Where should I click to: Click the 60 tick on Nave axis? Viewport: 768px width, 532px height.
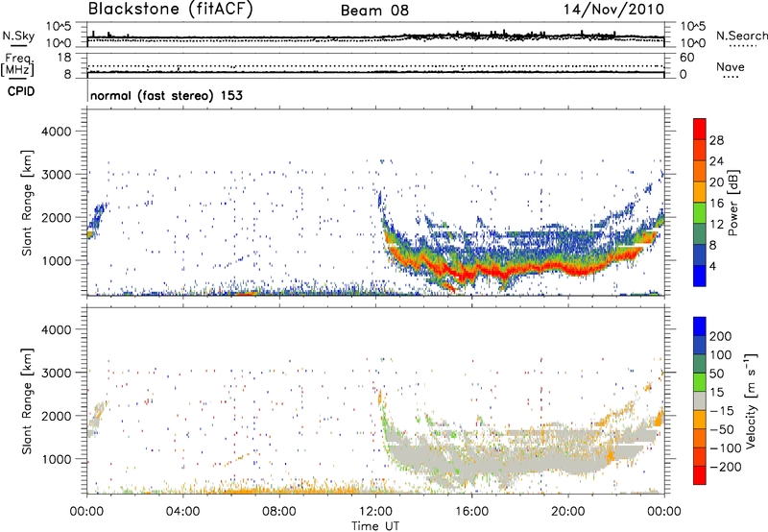[x=686, y=58]
